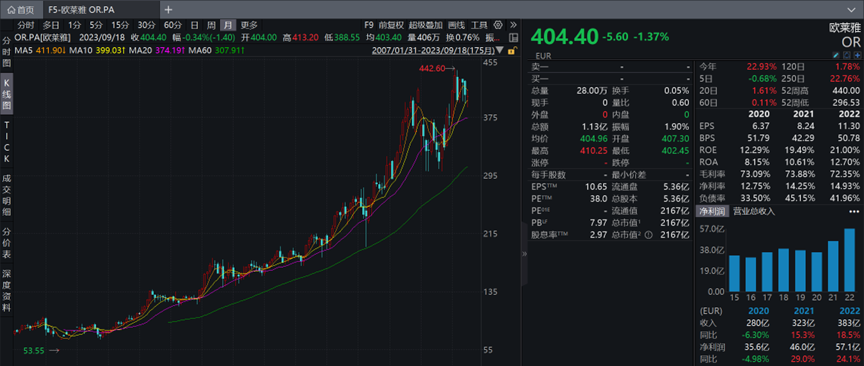Screen dimensions: 864x366
Task: Select the 日 daily period
Action: coord(195,25)
